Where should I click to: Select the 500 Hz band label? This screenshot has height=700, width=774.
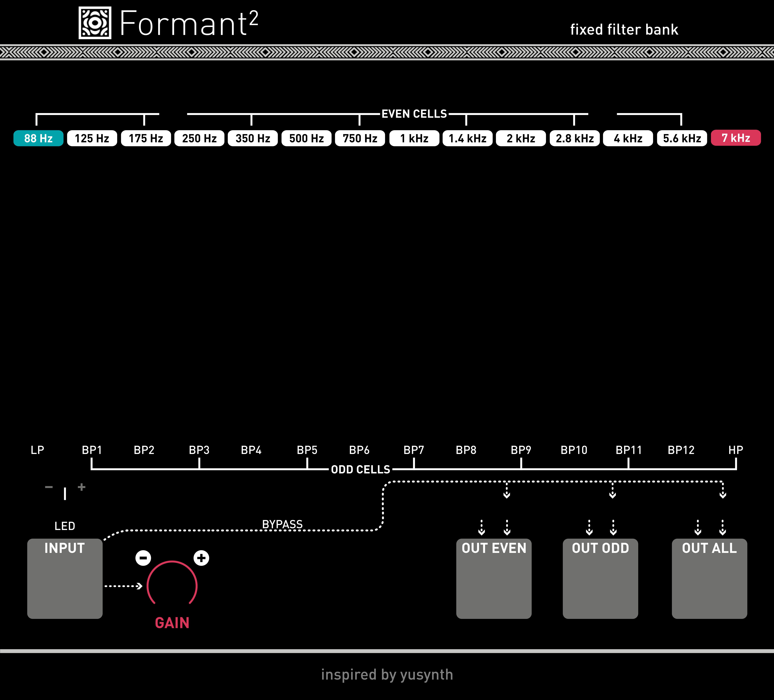coord(306,138)
